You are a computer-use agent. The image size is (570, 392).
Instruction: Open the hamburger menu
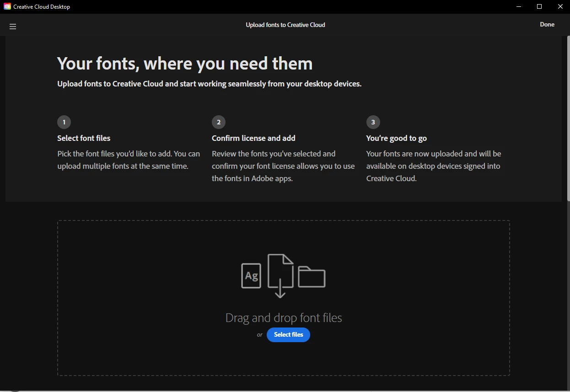[13, 27]
